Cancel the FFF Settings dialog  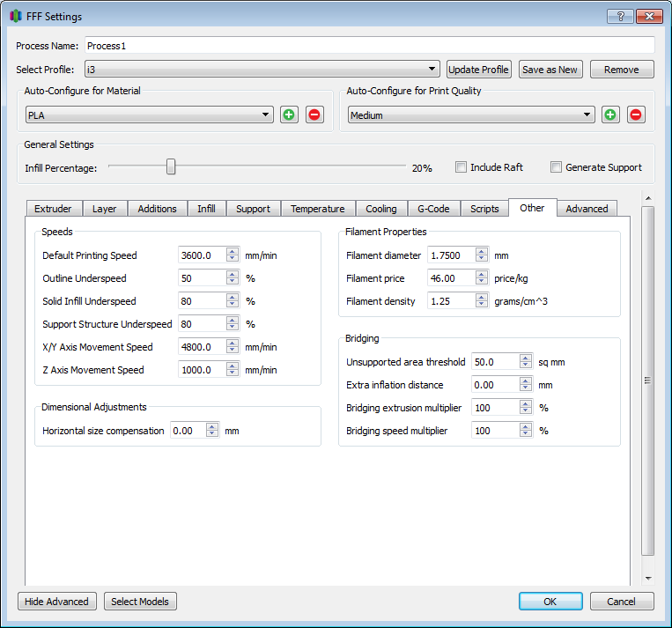coord(622,602)
